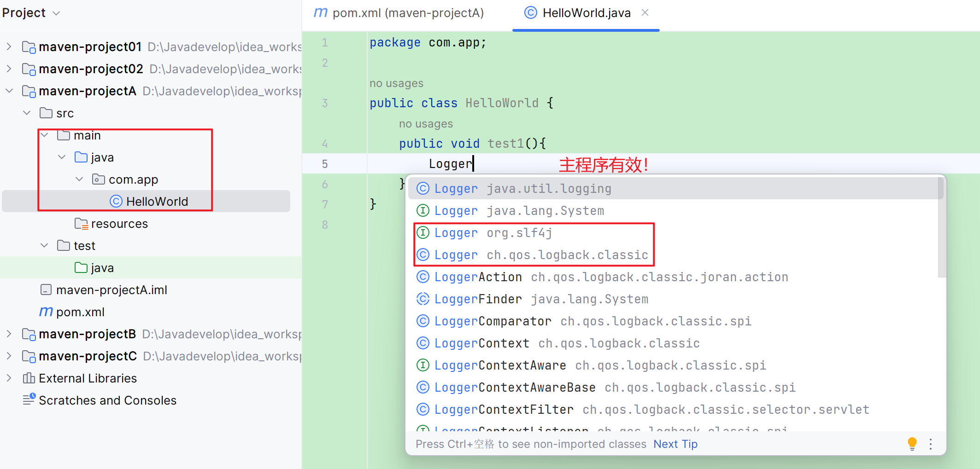Select the blue java source root icon
Image resolution: width=980 pixels, height=469 pixels.
pyautogui.click(x=81, y=157)
